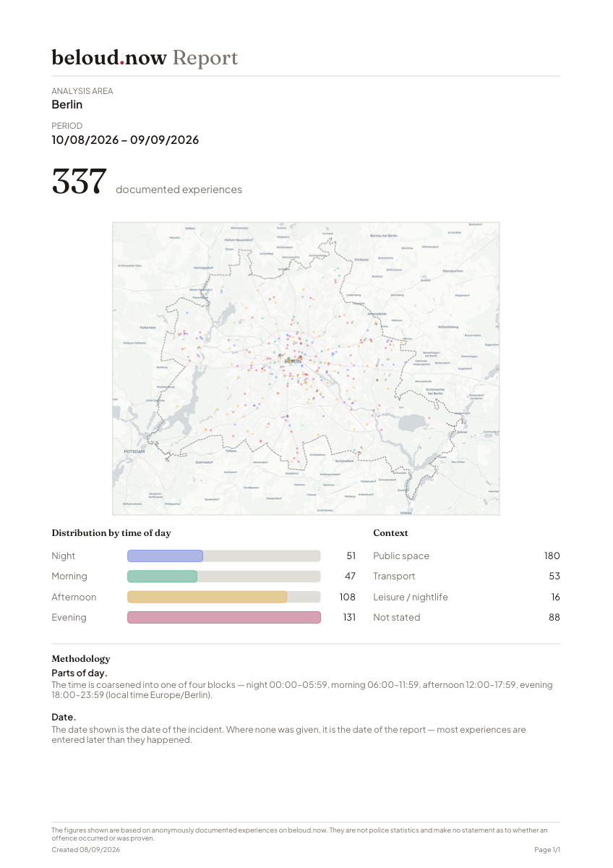The image size is (613, 868).
Task: Click the yellow Afternoon bar
Action: click(207, 597)
